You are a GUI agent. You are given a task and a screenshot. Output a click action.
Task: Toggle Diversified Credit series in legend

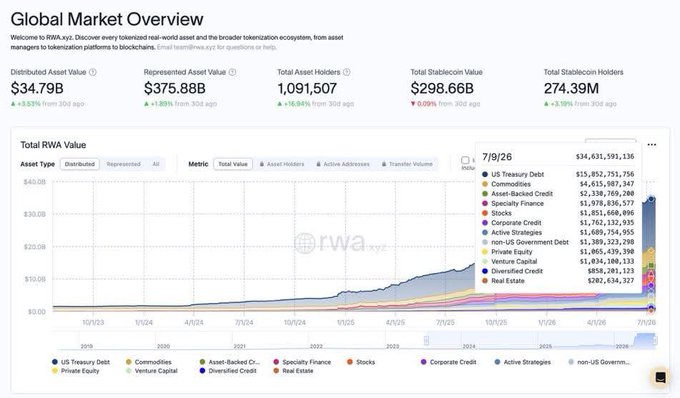pyautogui.click(x=228, y=371)
